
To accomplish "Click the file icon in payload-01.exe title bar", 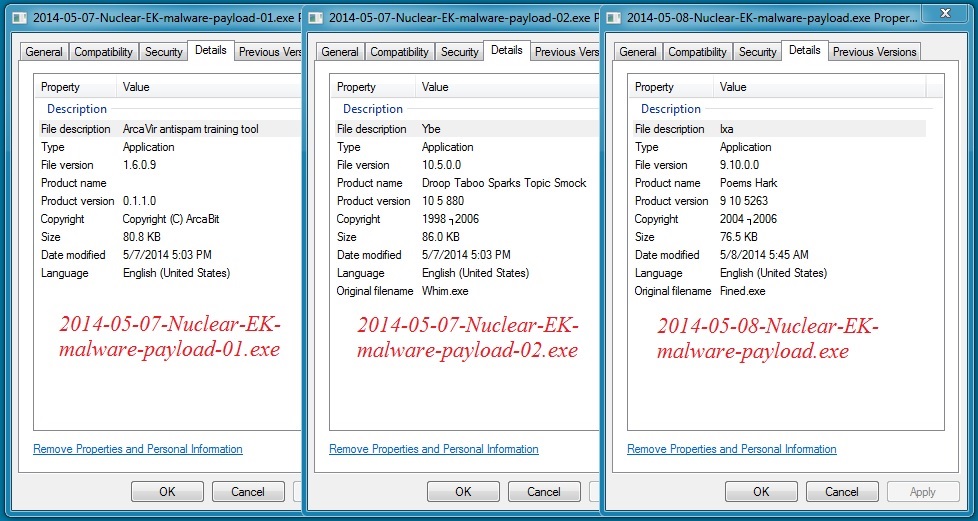I will pyautogui.click(x=19, y=18).
